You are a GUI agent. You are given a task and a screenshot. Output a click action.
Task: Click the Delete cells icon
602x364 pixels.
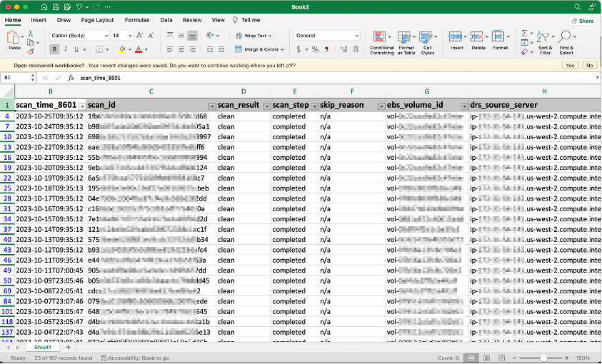(478, 37)
